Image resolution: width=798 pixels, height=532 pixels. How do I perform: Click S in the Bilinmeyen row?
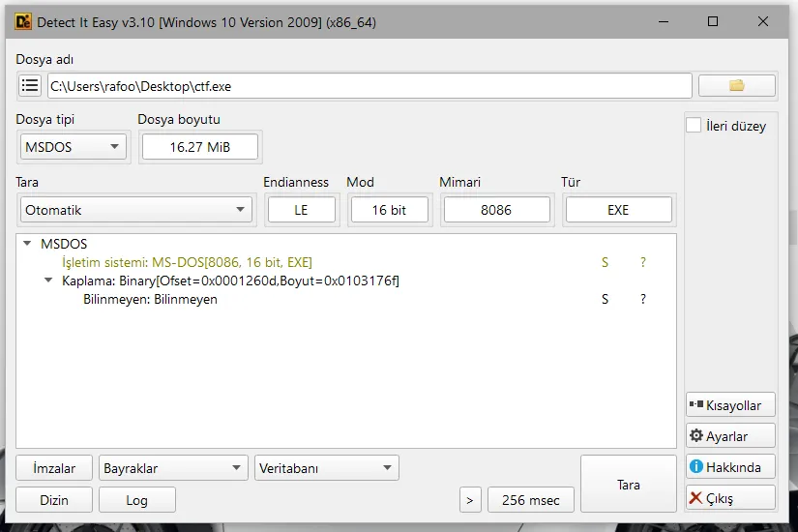[x=605, y=299]
